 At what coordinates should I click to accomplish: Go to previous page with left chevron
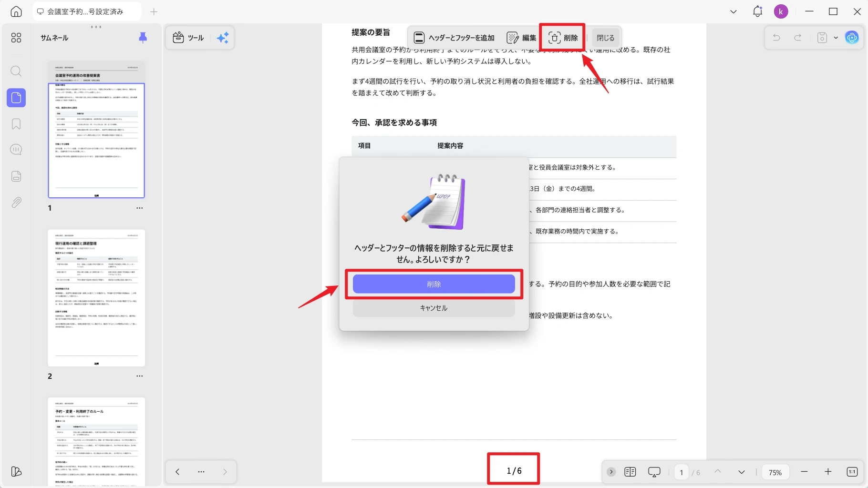click(x=177, y=472)
